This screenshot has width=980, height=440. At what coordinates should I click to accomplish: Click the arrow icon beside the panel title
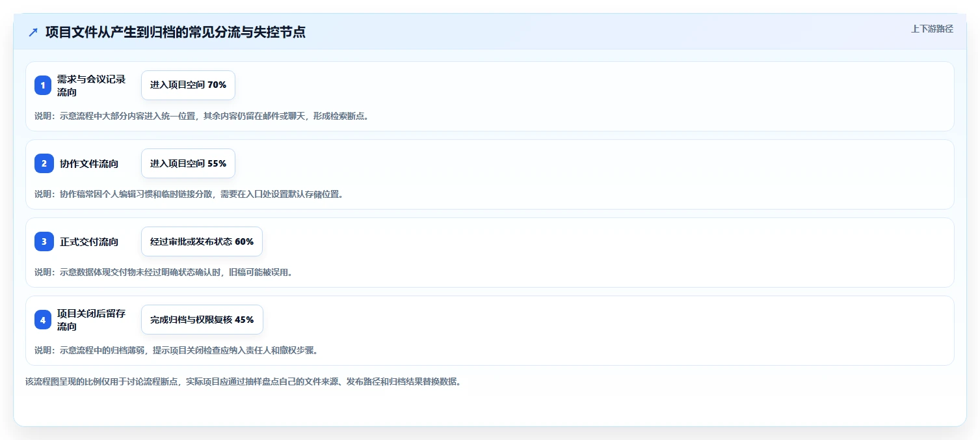click(33, 32)
